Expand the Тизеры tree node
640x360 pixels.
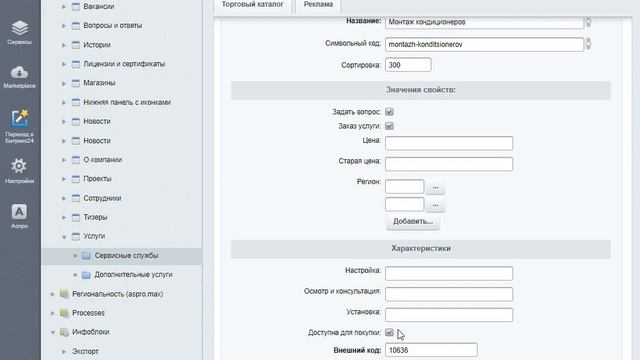64,217
